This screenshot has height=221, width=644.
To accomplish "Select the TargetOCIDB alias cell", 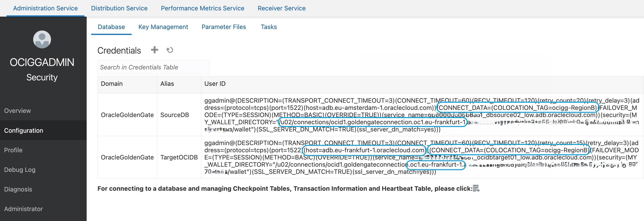I will [x=179, y=157].
